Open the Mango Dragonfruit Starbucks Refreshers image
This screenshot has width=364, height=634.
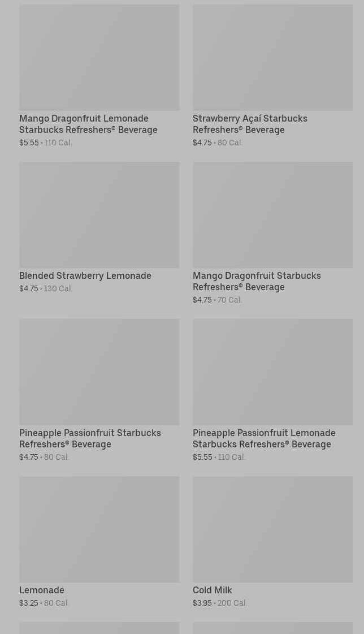pyautogui.click(x=272, y=215)
